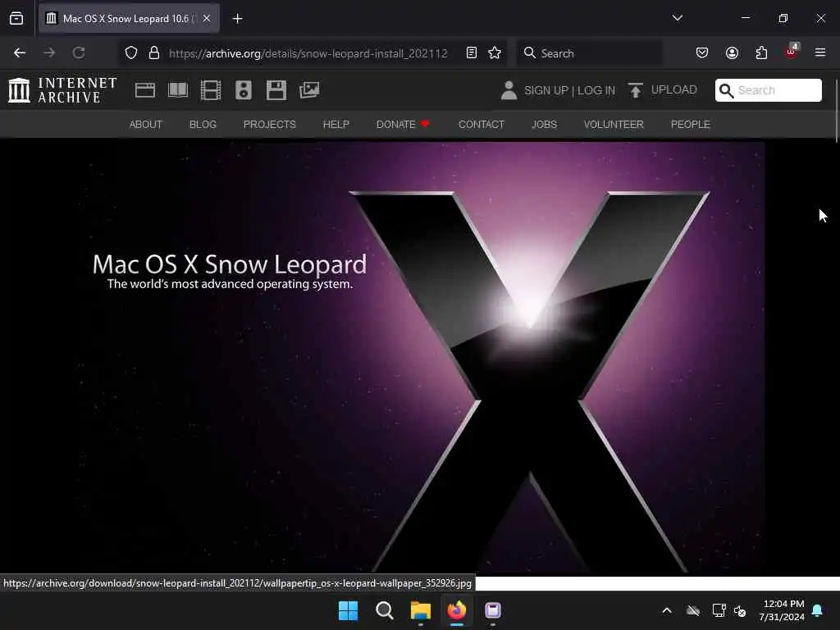Click the LOG IN link
The height and width of the screenshot is (630, 840).
coord(596,90)
